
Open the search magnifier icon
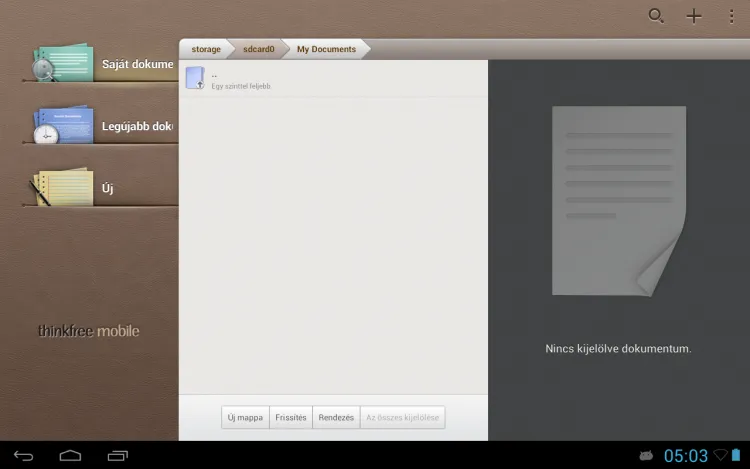pos(656,16)
